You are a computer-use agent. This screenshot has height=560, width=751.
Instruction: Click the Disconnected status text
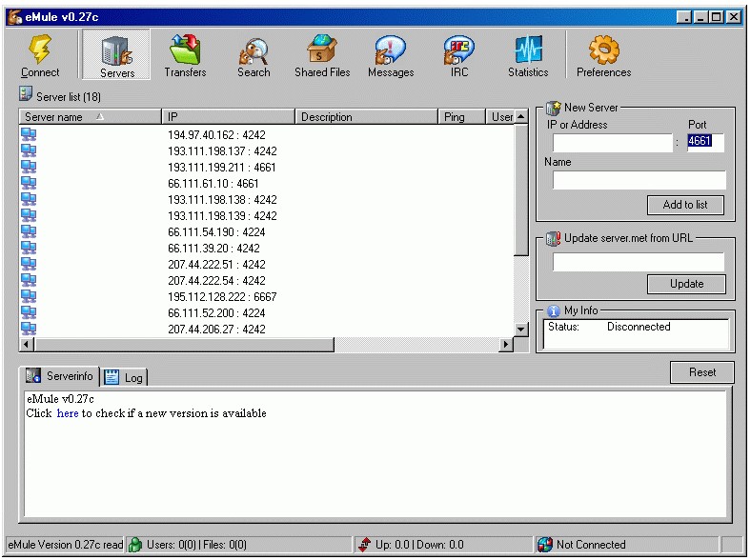(x=639, y=327)
